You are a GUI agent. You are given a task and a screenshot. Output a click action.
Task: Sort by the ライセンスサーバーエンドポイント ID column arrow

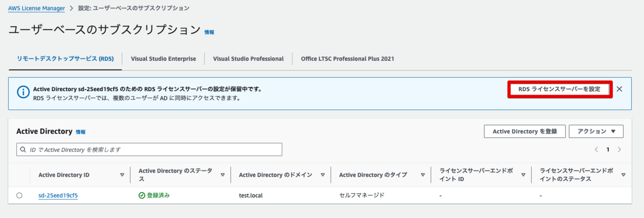(523, 175)
